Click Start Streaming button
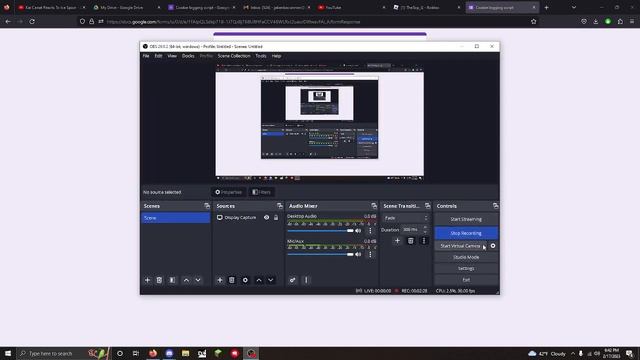Image resolution: width=640 pixels, height=360 pixels. pyautogui.click(x=466, y=219)
